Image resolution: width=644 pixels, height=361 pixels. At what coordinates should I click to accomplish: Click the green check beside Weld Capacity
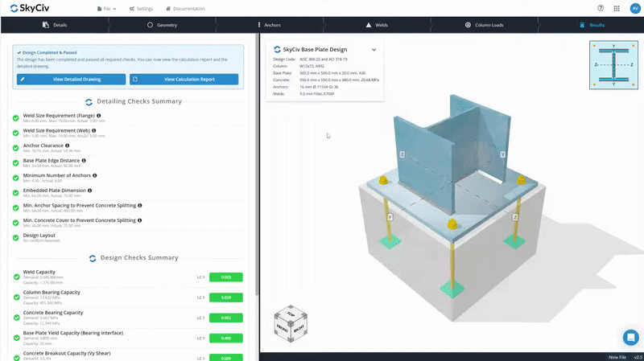click(x=16, y=277)
